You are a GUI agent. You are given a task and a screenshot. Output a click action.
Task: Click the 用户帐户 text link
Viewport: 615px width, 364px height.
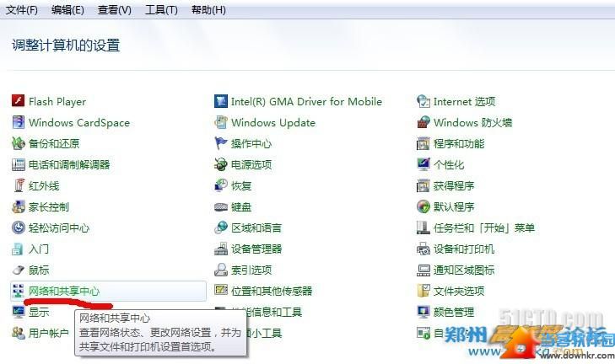pyautogui.click(x=49, y=334)
